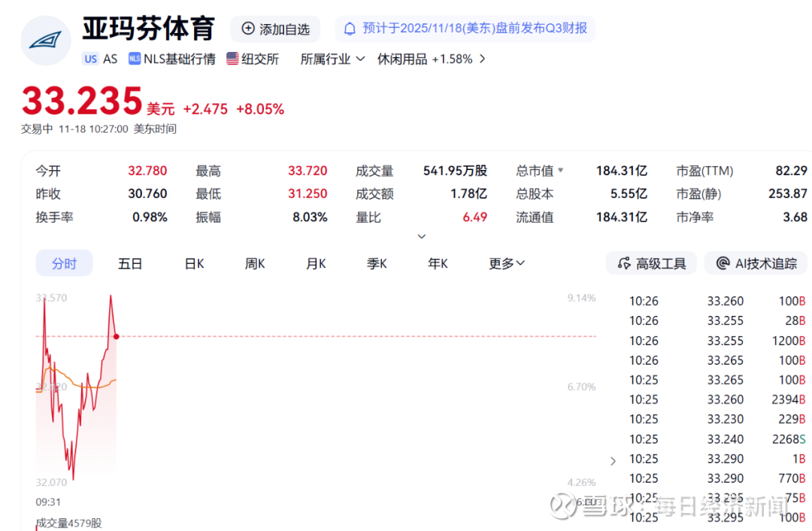Click the trade row with 2394B volume
The width and height of the screenshot is (812, 531).
pyautogui.click(x=717, y=399)
